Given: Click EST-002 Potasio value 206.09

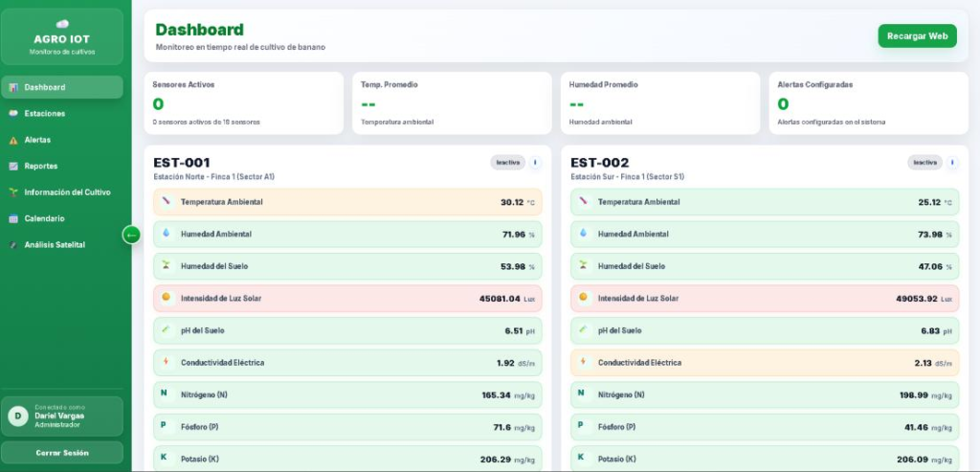Looking at the screenshot, I should point(912,460).
